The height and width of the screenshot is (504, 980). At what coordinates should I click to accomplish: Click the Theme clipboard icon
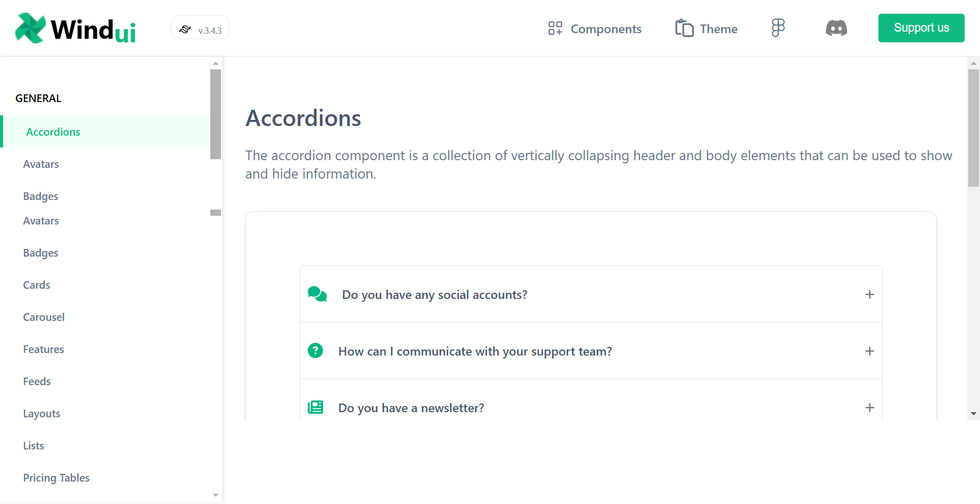[x=684, y=28]
